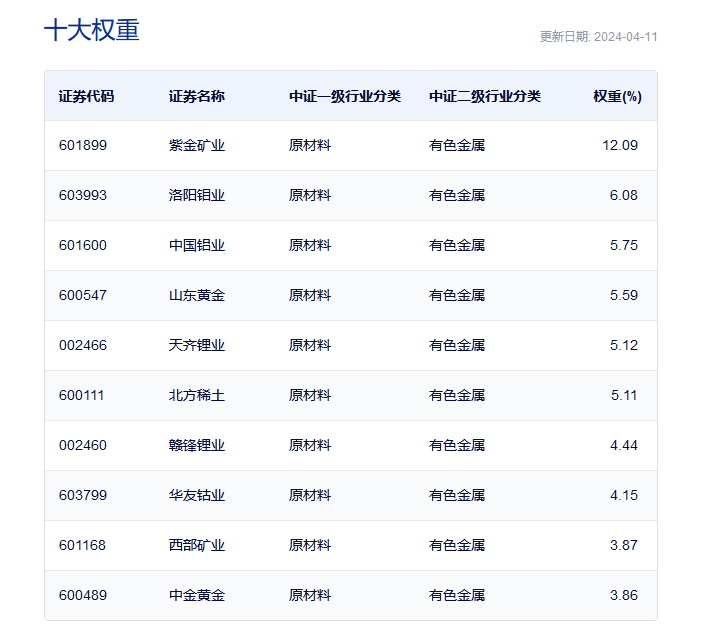Click weight value 12.09
The width and height of the screenshot is (724, 636).
click(x=620, y=145)
